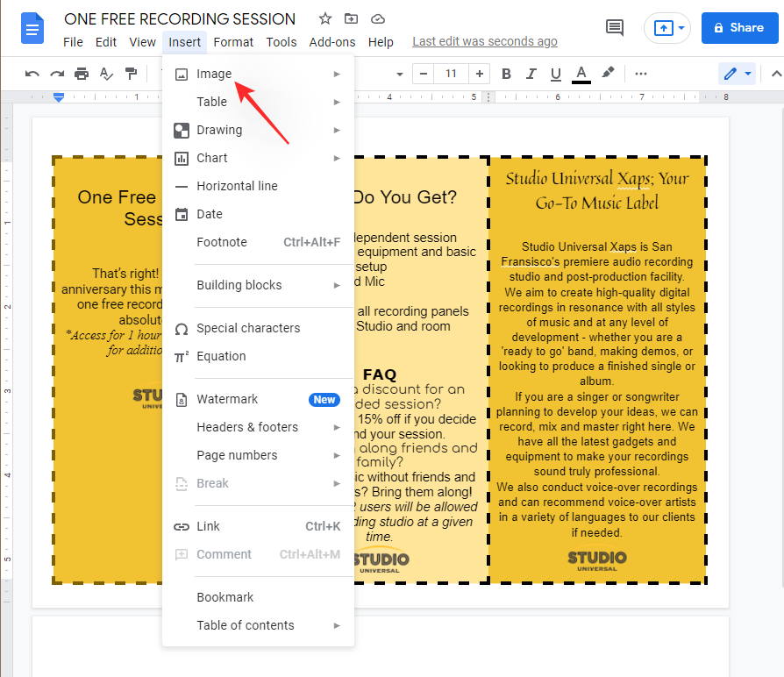Image resolution: width=784 pixels, height=677 pixels.
Task: Click the Redo arrow icon
Action: pyautogui.click(x=57, y=74)
